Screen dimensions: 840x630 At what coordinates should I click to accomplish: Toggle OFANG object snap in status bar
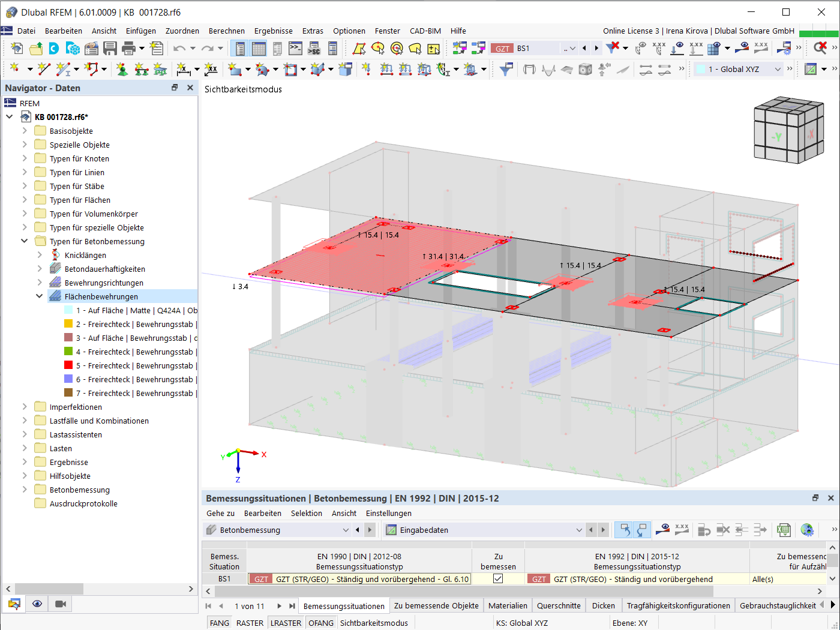[x=321, y=623]
